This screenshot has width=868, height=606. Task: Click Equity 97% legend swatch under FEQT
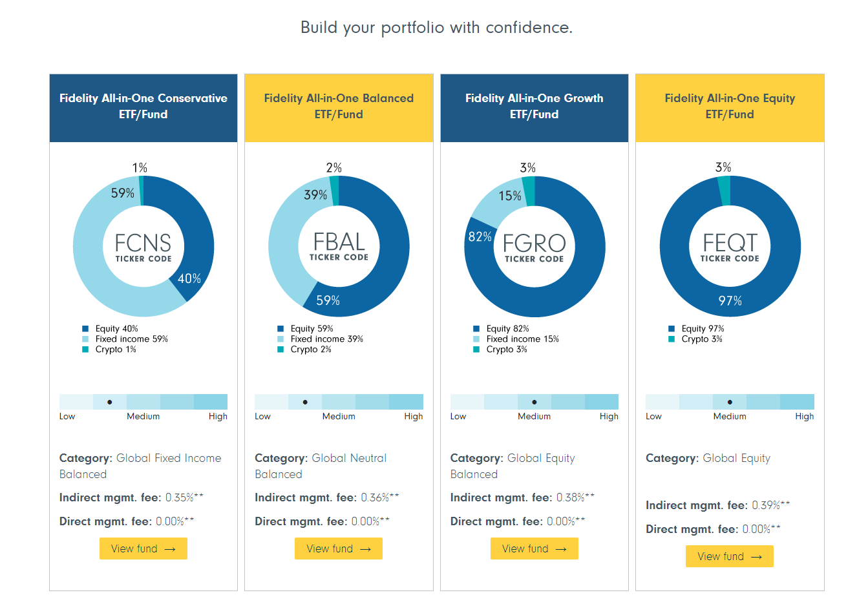click(672, 329)
